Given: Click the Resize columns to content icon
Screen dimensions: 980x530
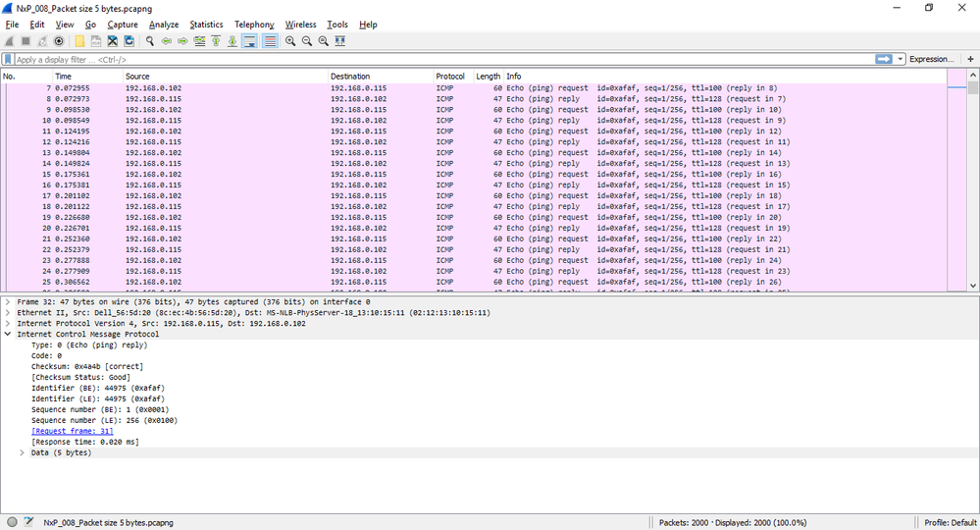Looking at the screenshot, I should 340,41.
